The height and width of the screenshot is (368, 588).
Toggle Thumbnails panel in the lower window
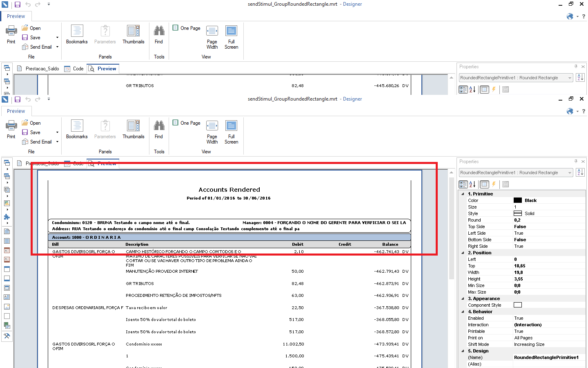click(134, 129)
